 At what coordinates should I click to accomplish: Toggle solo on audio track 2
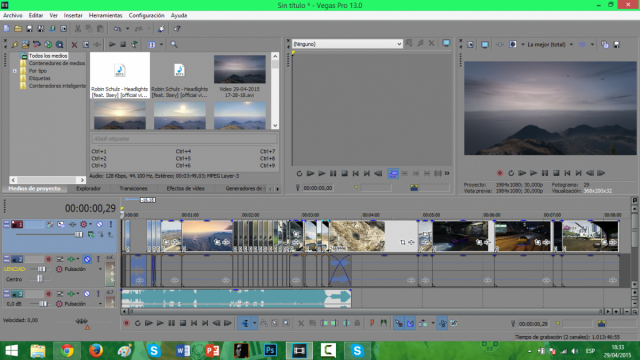click(98, 259)
